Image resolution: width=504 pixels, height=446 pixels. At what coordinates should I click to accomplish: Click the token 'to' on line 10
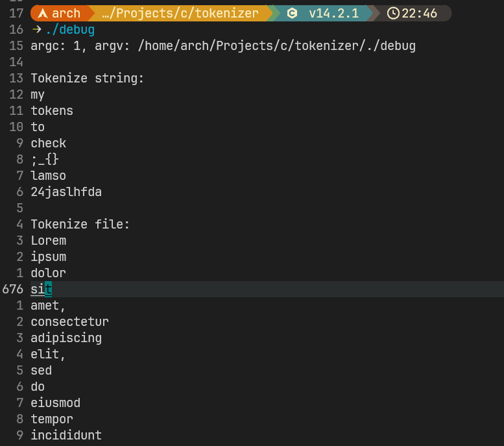(38, 127)
